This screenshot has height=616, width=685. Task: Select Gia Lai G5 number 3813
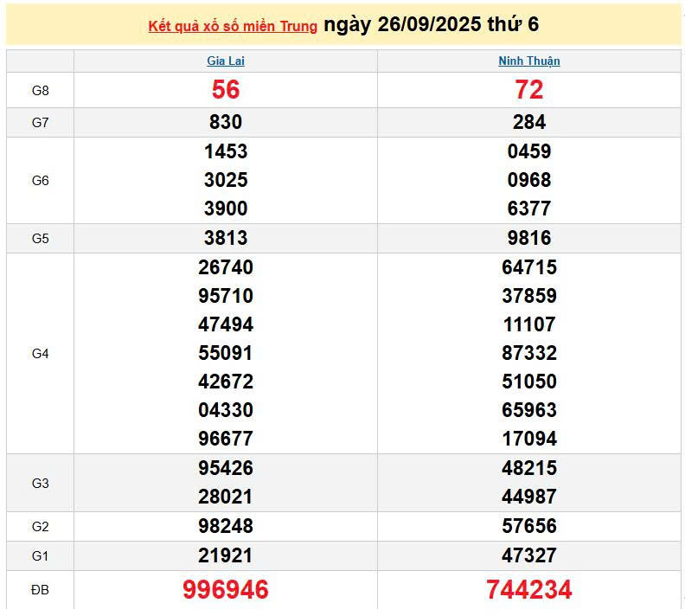(x=226, y=238)
